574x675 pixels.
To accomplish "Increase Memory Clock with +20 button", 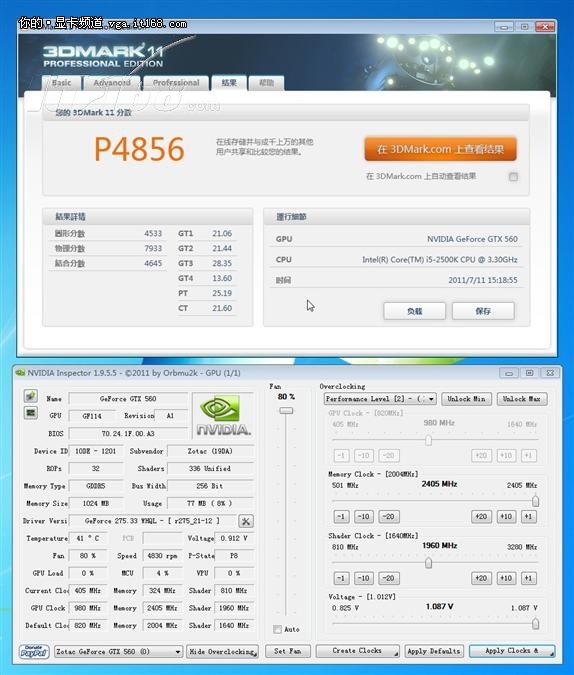I will point(481,517).
